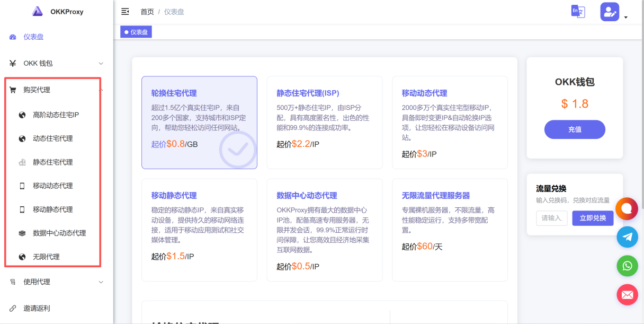Click the shopping cart icon beside 购买代理
This screenshot has width=644, height=324.
(13, 90)
